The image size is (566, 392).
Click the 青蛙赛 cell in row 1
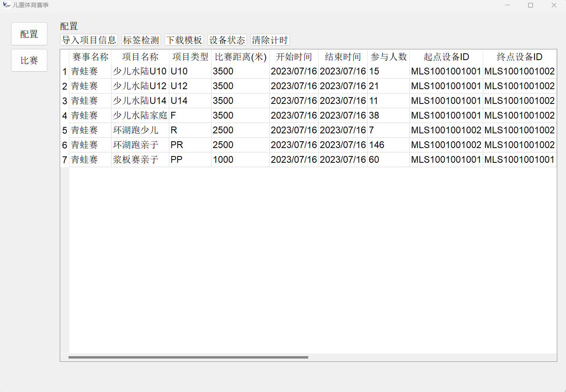pyautogui.click(x=90, y=71)
